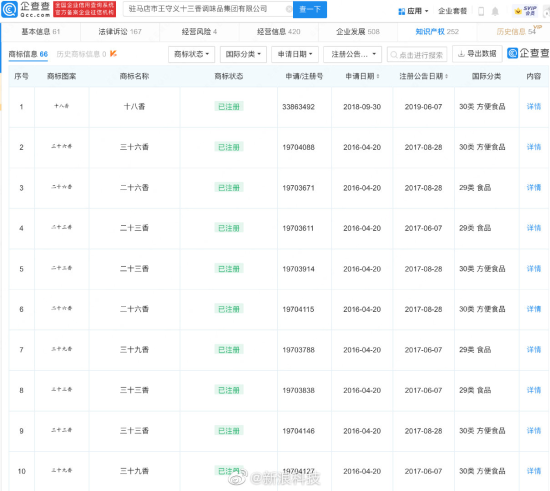Switch to 历史信息 tab
The image size is (550, 491).
tap(516, 32)
